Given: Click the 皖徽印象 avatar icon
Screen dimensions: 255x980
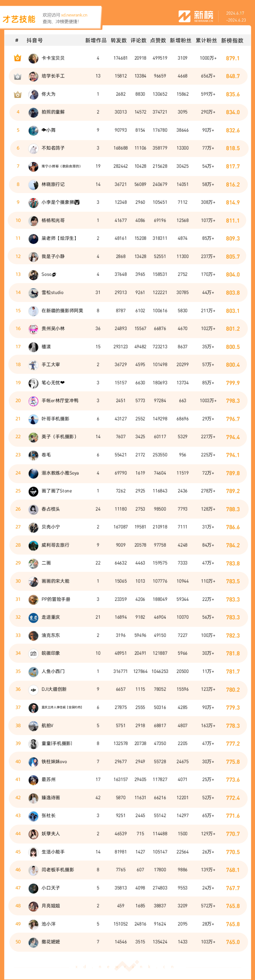Looking at the screenshot, I should click(x=34, y=653).
